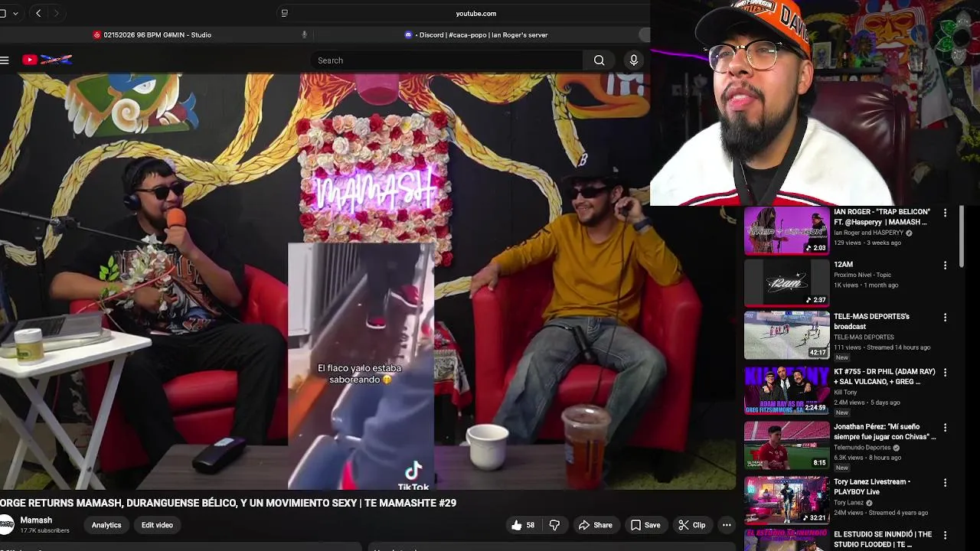The width and height of the screenshot is (980, 551).
Task: Save video to a playlist
Action: coord(645,525)
